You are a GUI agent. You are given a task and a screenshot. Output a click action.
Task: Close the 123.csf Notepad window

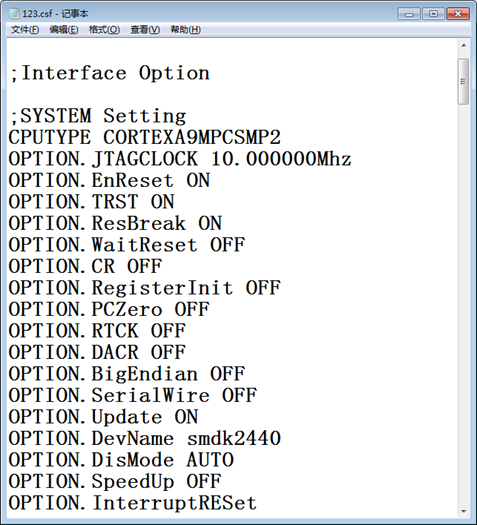coord(458,14)
